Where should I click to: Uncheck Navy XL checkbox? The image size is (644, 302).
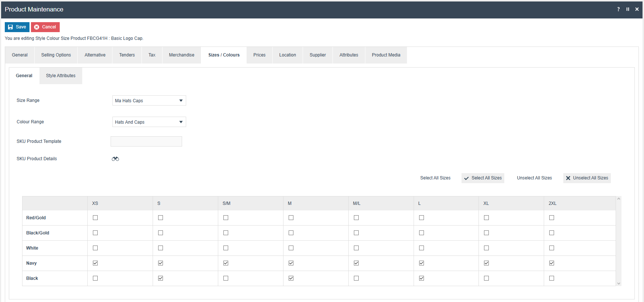click(487, 263)
